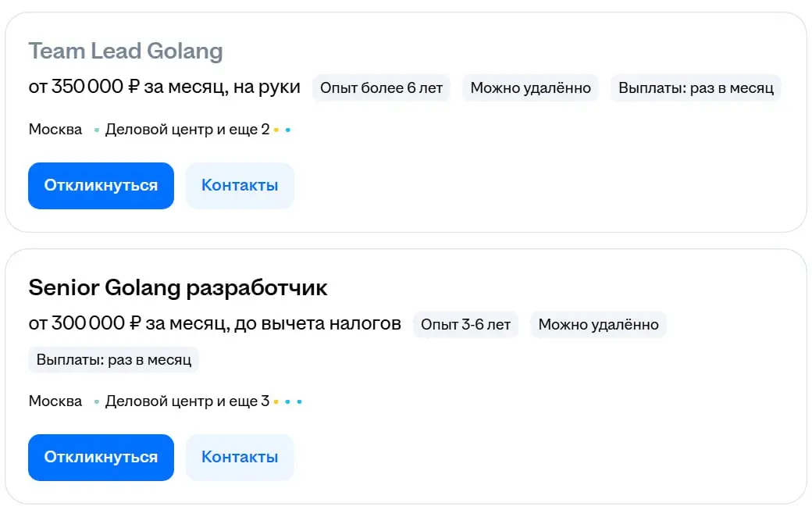Screen dimensions: 812x517
Task: Open the Team Lead Golang vacancy title
Action: tap(125, 51)
